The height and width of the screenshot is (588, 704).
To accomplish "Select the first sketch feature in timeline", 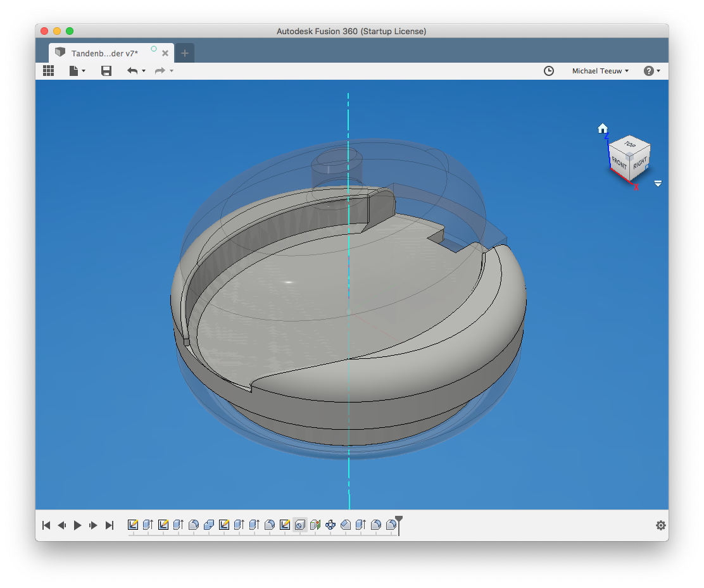I will 133,525.
